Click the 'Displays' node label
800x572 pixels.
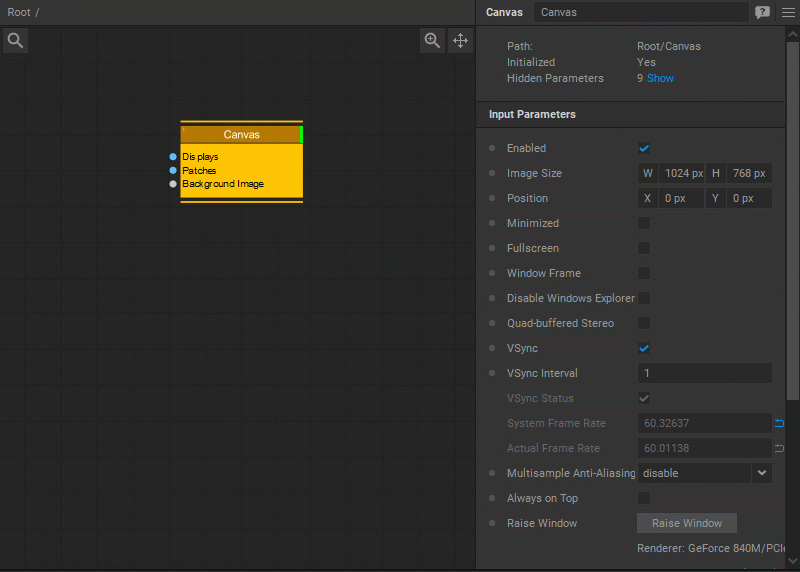(x=200, y=157)
